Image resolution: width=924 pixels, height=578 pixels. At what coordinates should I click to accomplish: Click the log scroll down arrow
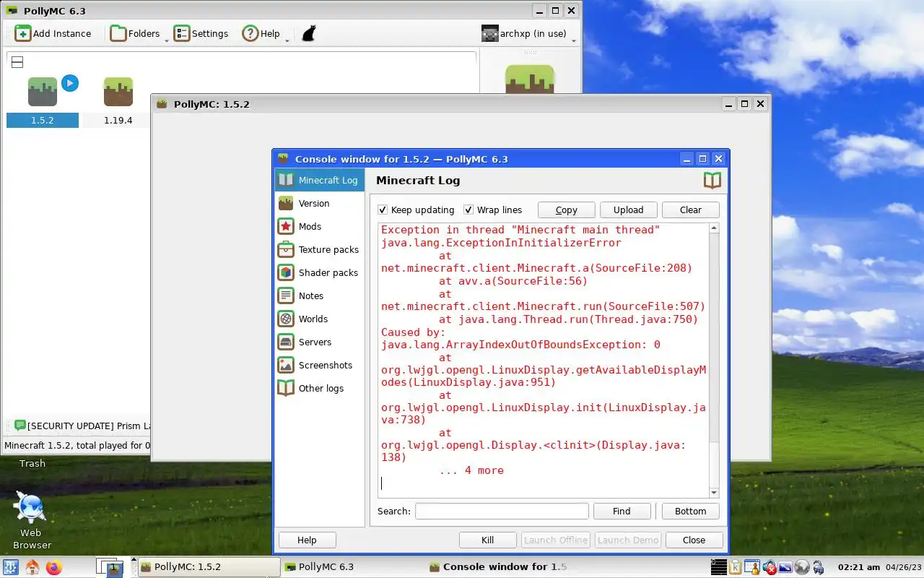pyautogui.click(x=714, y=492)
